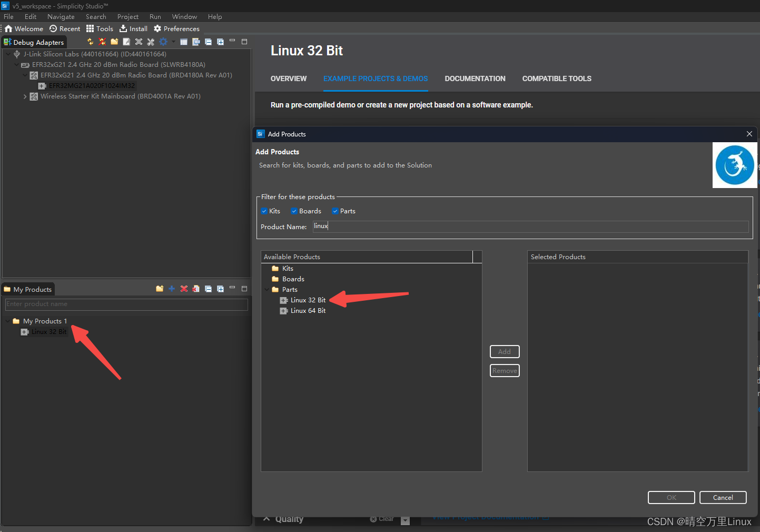Collapse the J-Link Silicon Labs tree node

(x=8, y=54)
